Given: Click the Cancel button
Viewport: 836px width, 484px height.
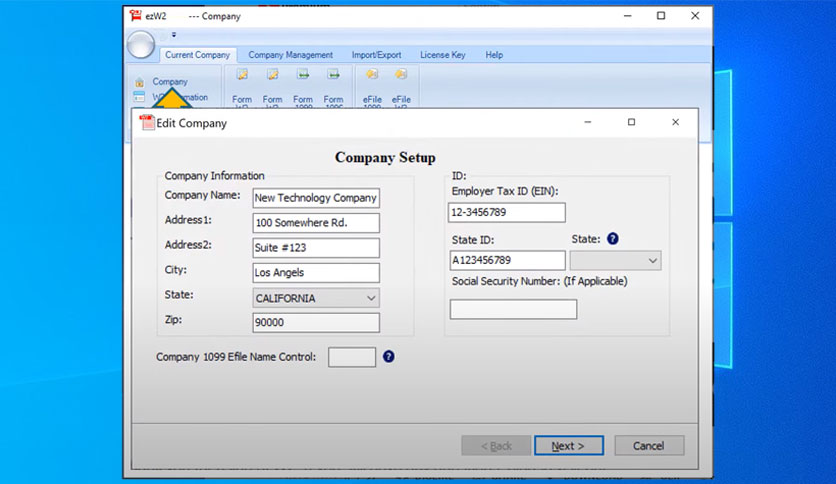Looking at the screenshot, I should pos(649,446).
